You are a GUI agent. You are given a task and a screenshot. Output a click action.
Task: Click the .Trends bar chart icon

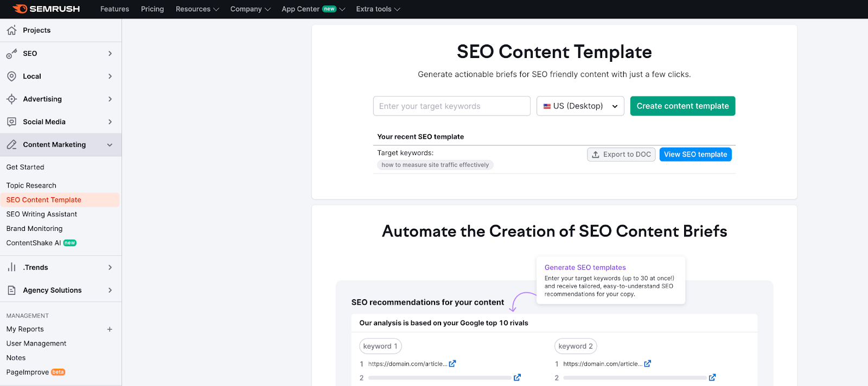(11, 267)
